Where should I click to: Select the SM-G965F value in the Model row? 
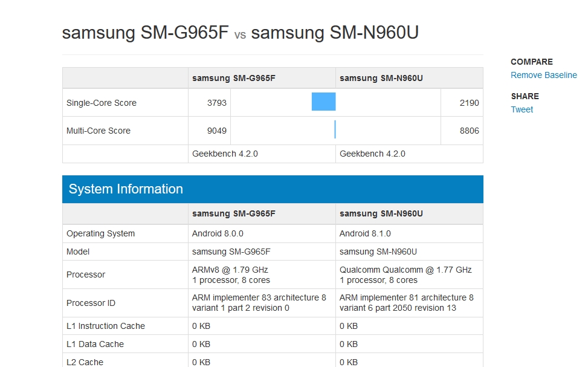tap(231, 252)
